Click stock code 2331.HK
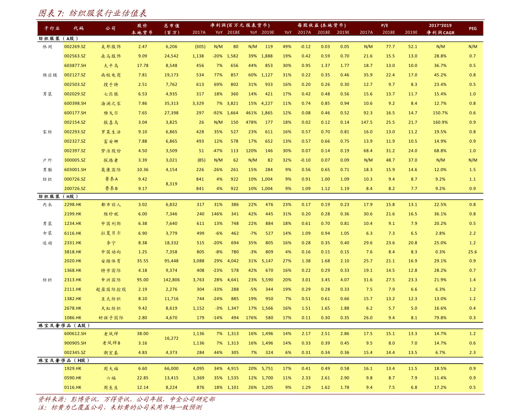The width and height of the screenshot is (521, 420). coord(73,243)
